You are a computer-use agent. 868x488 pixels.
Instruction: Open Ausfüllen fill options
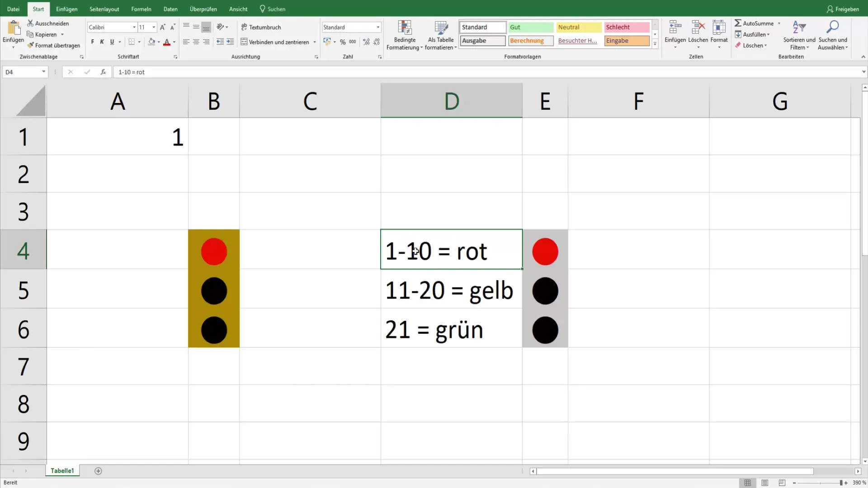[752, 34]
